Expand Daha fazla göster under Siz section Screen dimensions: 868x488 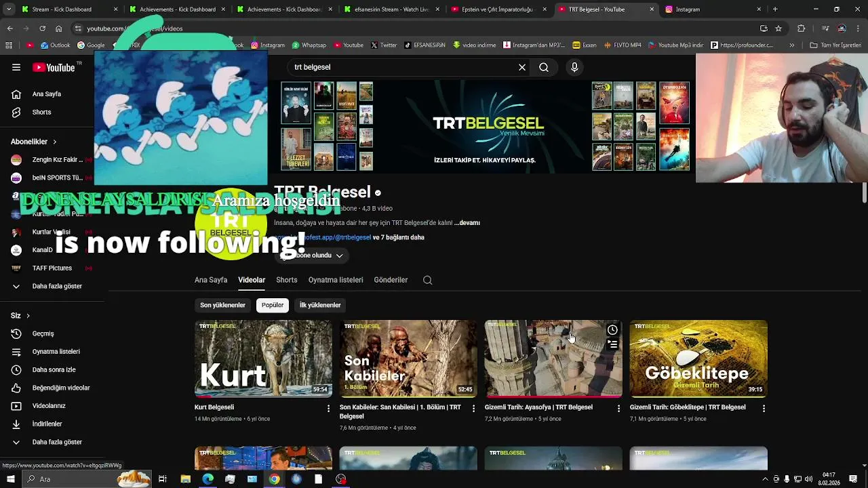46,442
